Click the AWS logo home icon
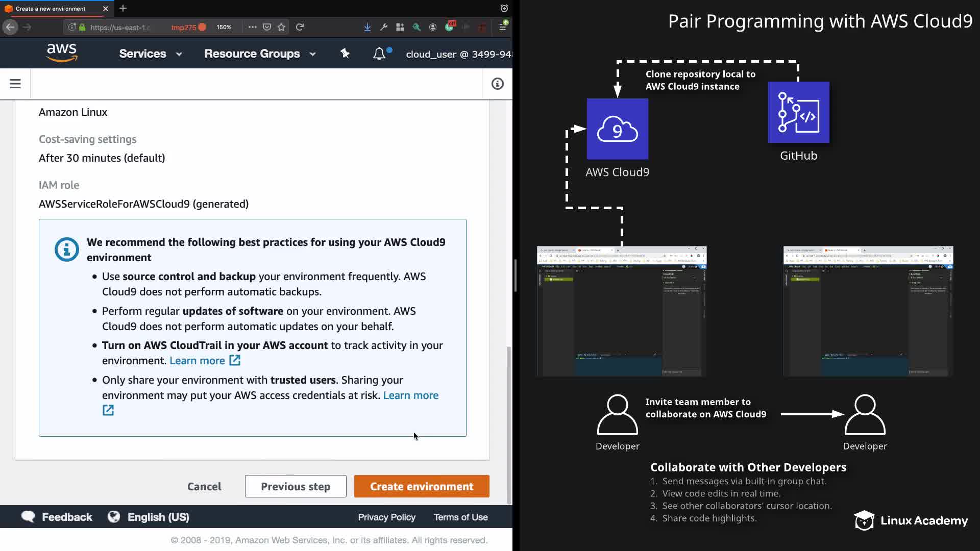 coord(62,53)
